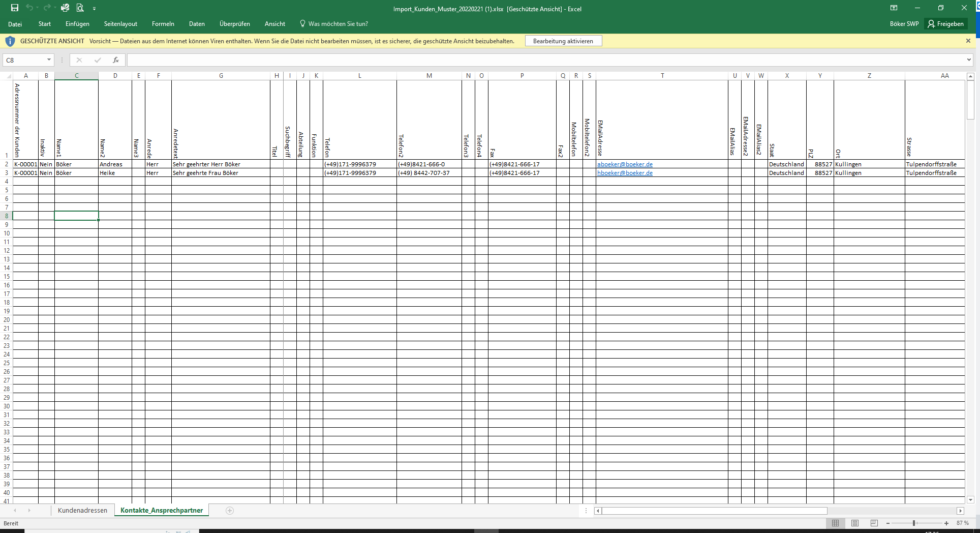The height and width of the screenshot is (533, 980).
Task: Click cell '(+49)8421-666-0'
Action: [430, 164]
